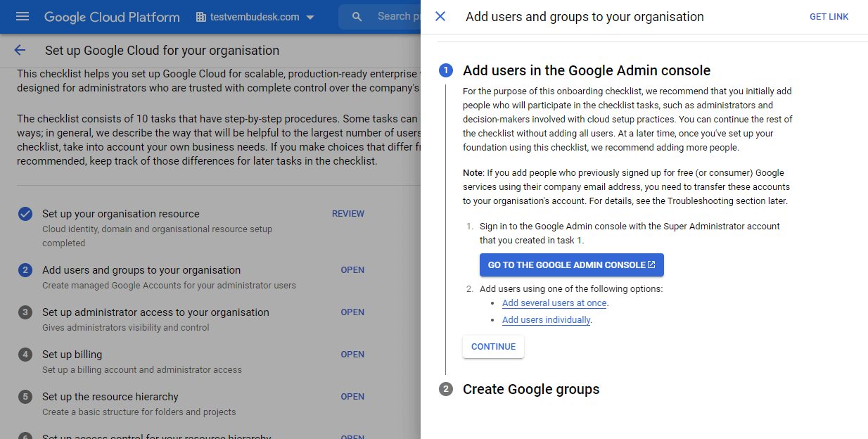
Task: Click 'Add users in the Google Admin console' heading
Action: point(587,70)
